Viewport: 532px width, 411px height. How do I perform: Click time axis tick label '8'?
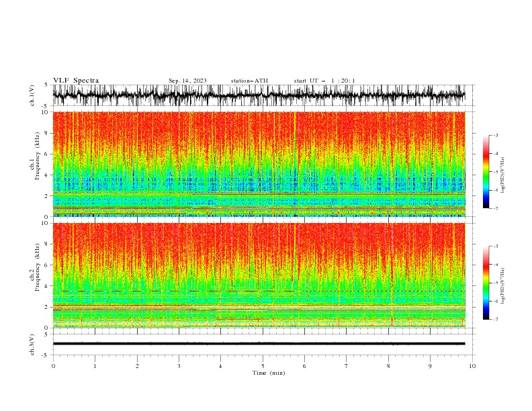click(x=388, y=366)
